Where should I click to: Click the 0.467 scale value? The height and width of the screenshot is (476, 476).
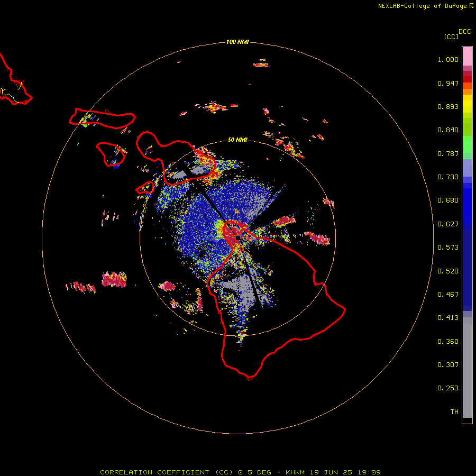pos(448,295)
